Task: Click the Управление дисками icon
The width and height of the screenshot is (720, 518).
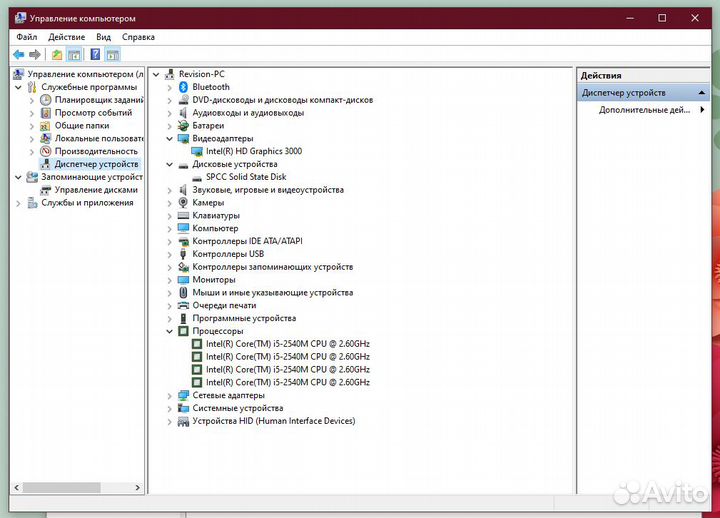Action: point(45,190)
